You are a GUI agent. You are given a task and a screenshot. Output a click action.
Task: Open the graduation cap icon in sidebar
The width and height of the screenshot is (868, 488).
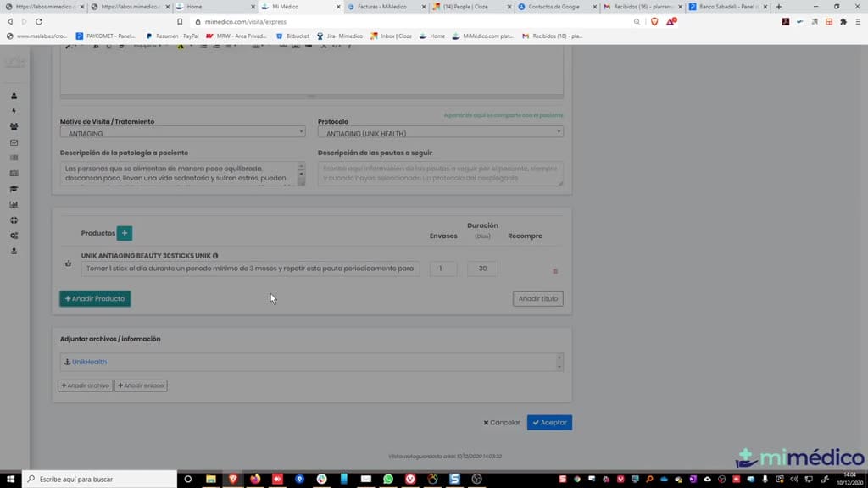(x=14, y=189)
